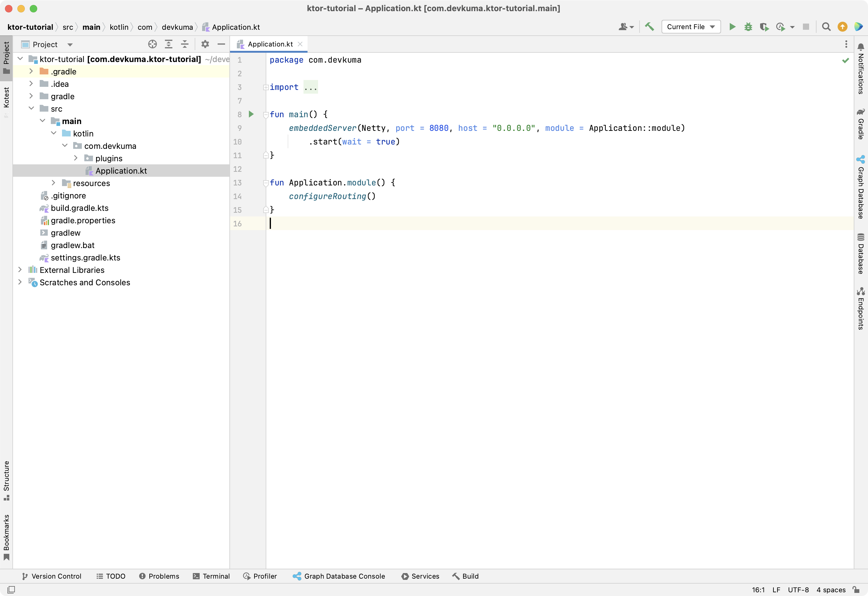Open the Project view selector dropdown
Screen dimensions: 868x596
pyautogui.click(x=47, y=44)
